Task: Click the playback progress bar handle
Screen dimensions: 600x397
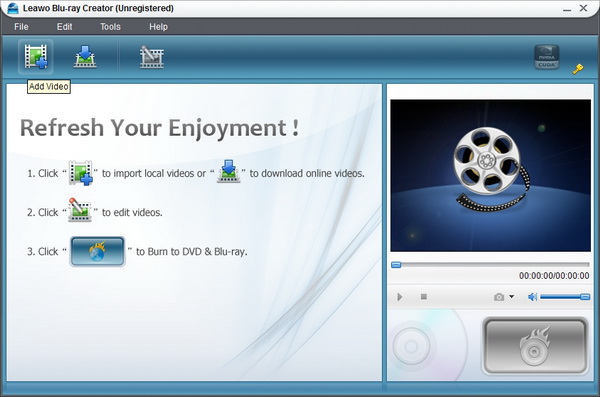Action: [396, 265]
